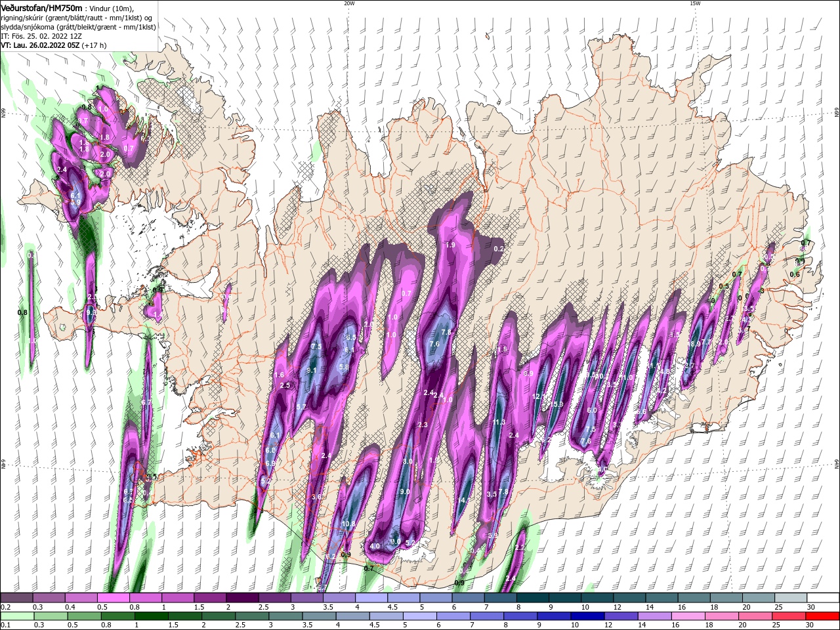Viewport: 840px width, 630px height.
Task: Click the coral red 25 rain legend swatch
Action: [789, 616]
